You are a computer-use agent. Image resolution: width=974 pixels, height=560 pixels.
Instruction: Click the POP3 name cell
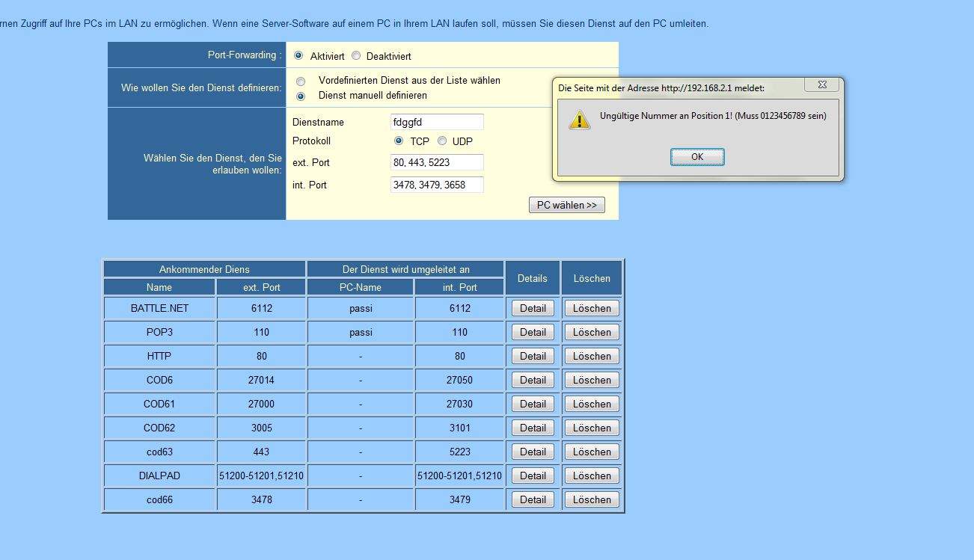pyautogui.click(x=159, y=332)
